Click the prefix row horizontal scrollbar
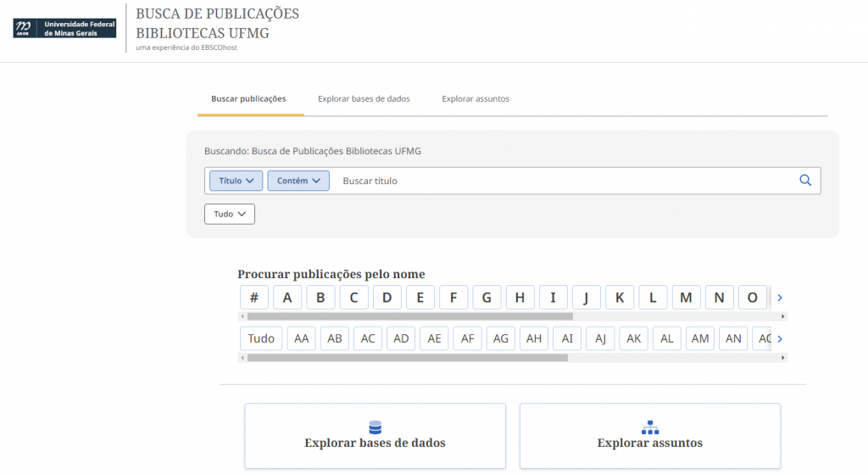Screen dimensions: 868x475 (407, 358)
